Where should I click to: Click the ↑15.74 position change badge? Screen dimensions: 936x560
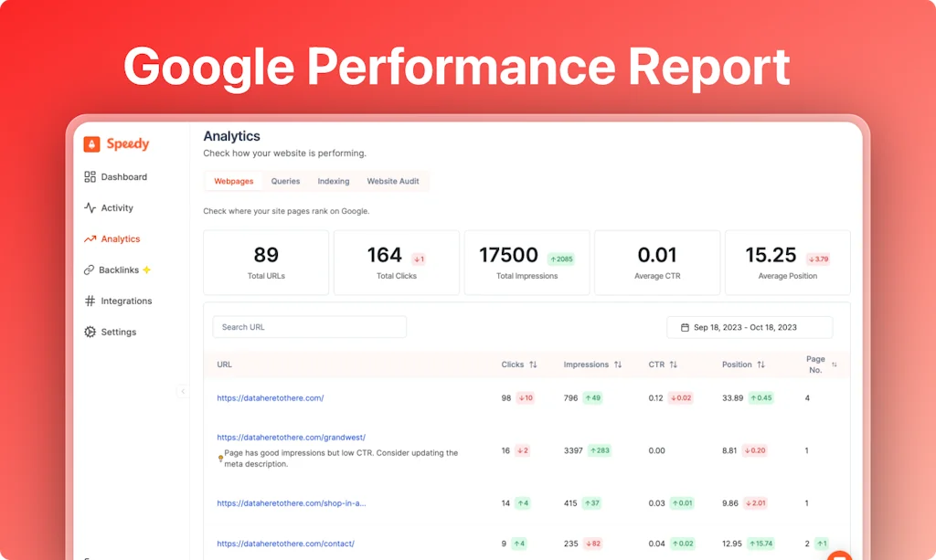coord(761,544)
